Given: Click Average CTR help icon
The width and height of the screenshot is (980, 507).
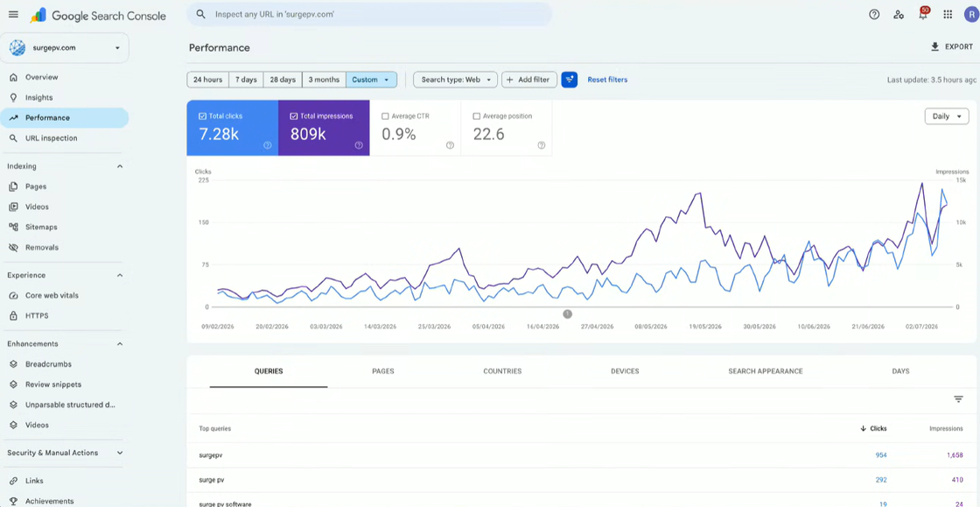Looking at the screenshot, I should [450, 145].
